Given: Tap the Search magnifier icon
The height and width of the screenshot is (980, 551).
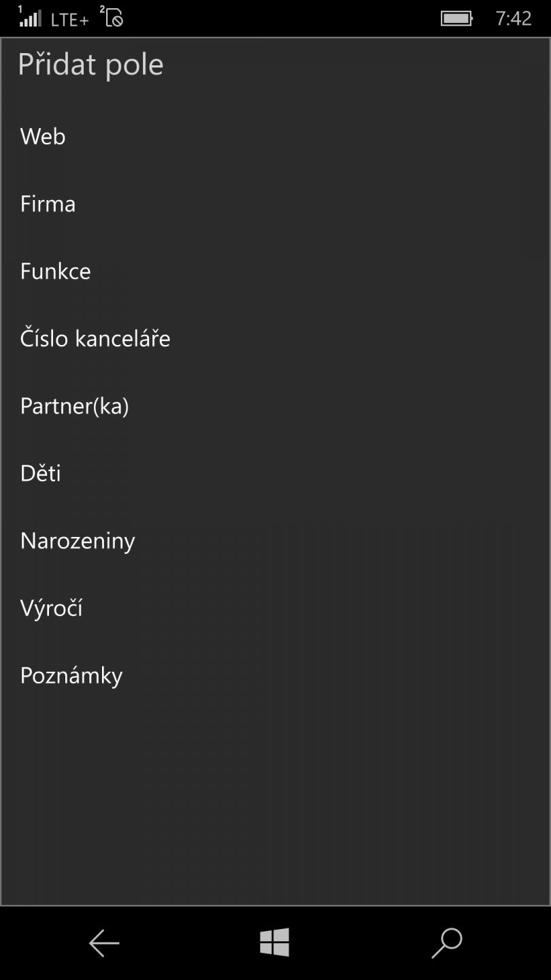Looking at the screenshot, I should pos(446,943).
